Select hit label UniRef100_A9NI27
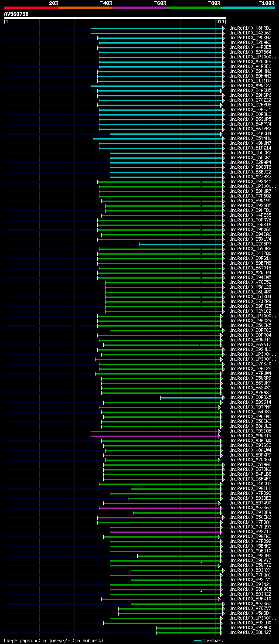The width and height of the screenshot is (279, 644). click(250, 85)
